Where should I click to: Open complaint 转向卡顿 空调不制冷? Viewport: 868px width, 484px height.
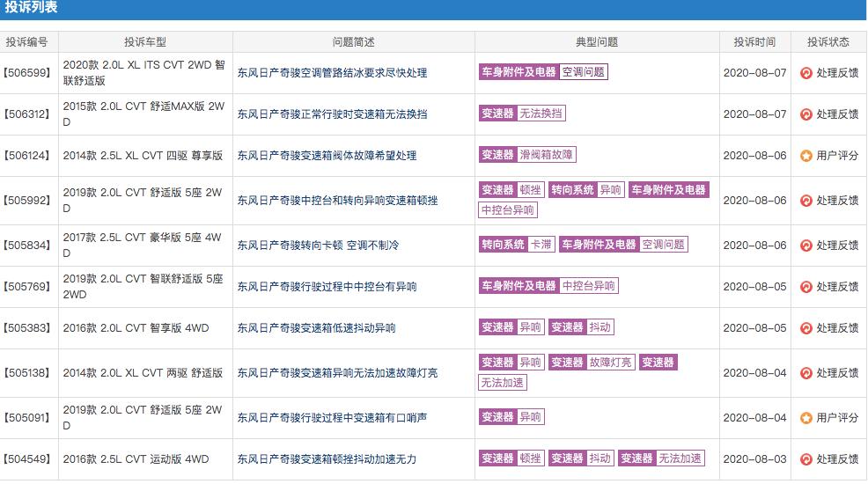(318, 246)
